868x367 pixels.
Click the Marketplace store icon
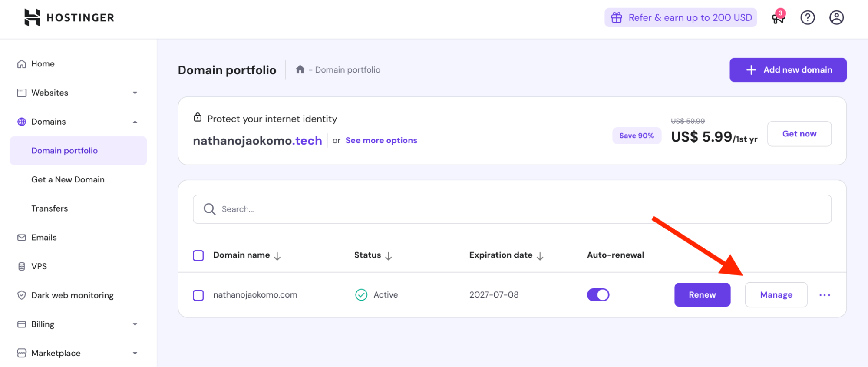[x=22, y=353]
